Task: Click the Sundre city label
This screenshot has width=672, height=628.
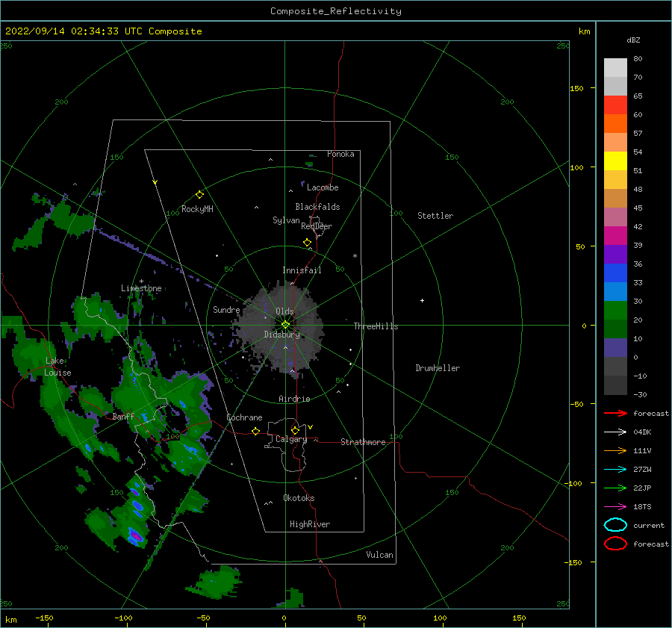Action: [x=226, y=310]
